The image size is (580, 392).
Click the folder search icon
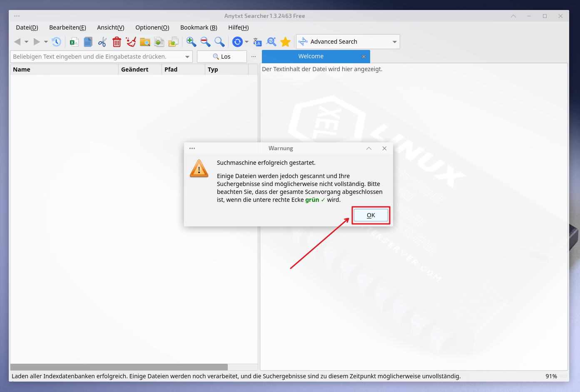(145, 42)
